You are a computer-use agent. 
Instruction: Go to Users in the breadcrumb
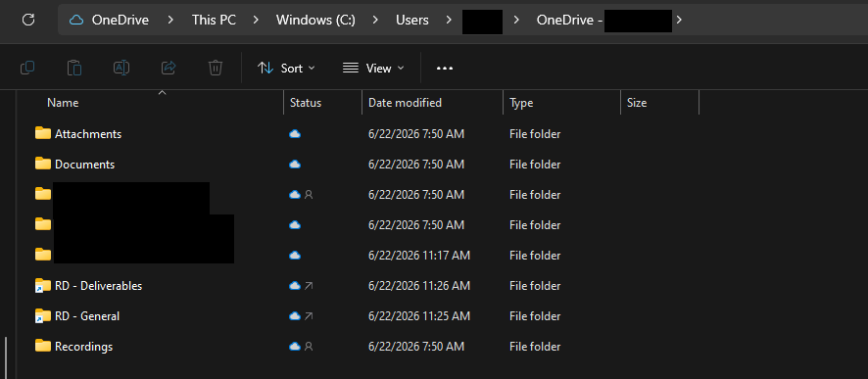[412, 20]
